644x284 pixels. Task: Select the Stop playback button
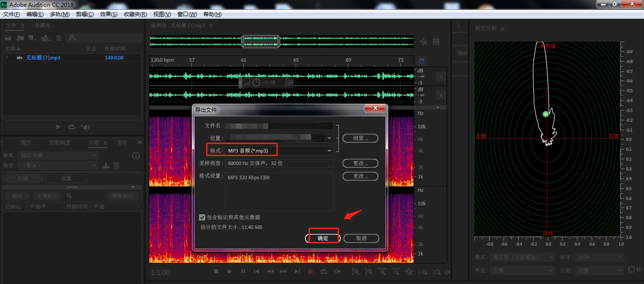tap(216, 271)
